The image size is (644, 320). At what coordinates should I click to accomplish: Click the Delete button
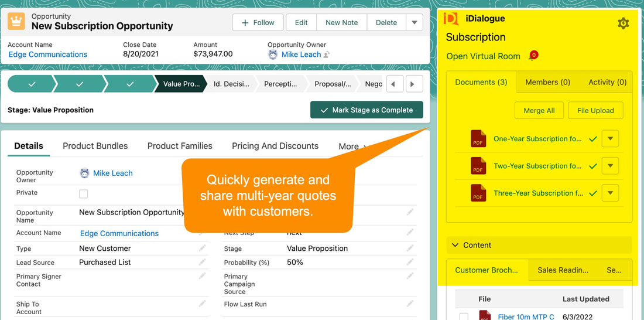coord(386,23)
